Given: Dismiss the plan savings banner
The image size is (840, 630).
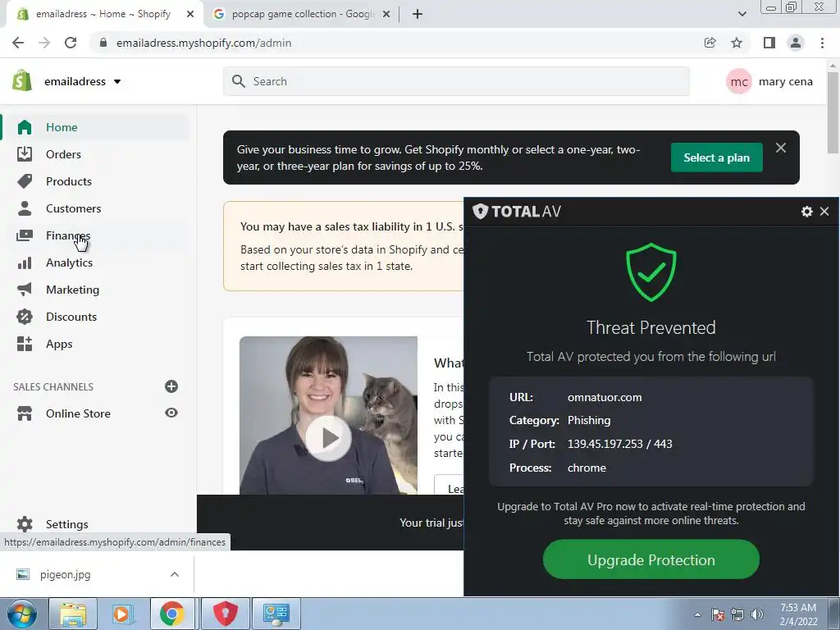Looking at the screenshot, I should [x=781, y=148].
